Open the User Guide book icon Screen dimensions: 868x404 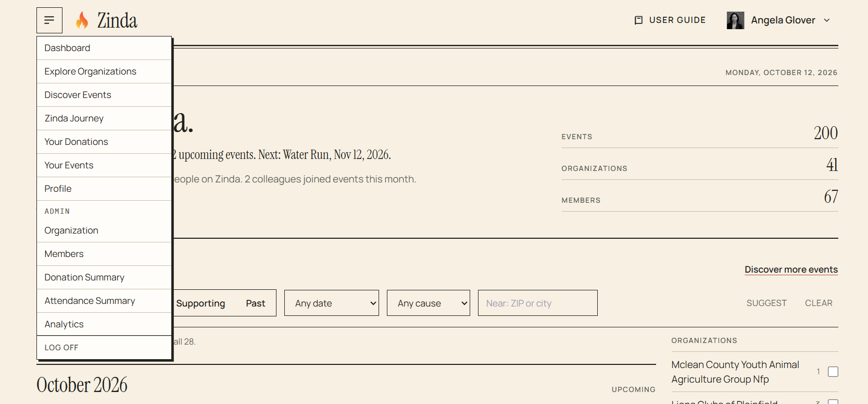pyautogui.click(x=638, y=20)
